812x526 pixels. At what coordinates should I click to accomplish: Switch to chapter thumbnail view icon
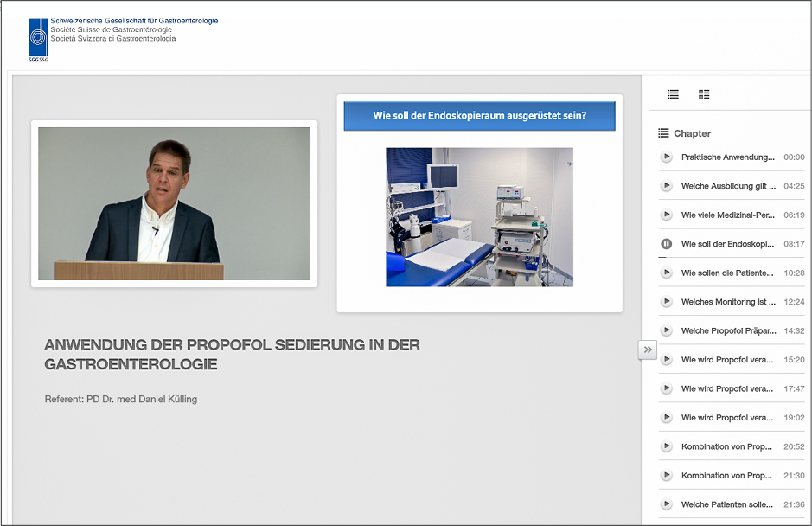click(x=704, y=94)
